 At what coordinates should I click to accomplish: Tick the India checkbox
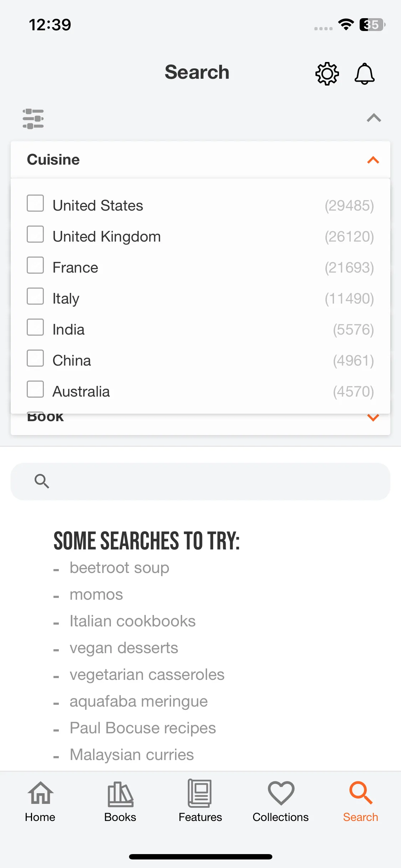click(35, 327)
